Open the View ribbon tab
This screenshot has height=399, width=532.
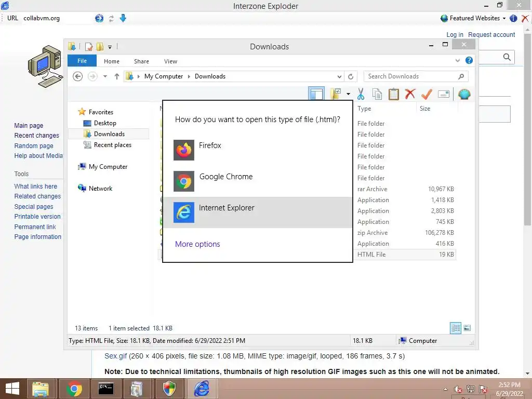tap(170, 61)
